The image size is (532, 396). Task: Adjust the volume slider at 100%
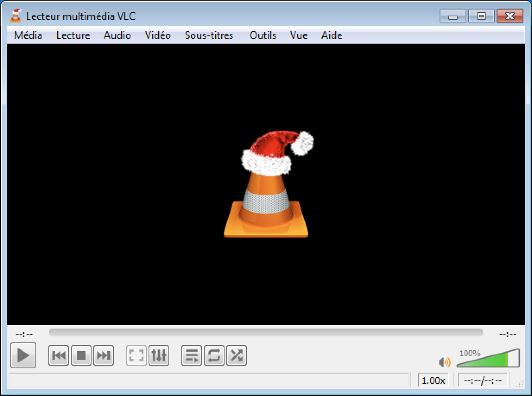pyautogui.click(x=488, y=358)
